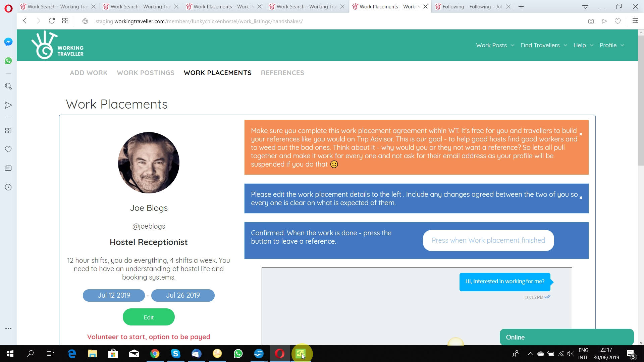Viewport: 644px width, 362px height.
Task: Switch to the Work Postings tab
Action: click(x=146, y=73)
